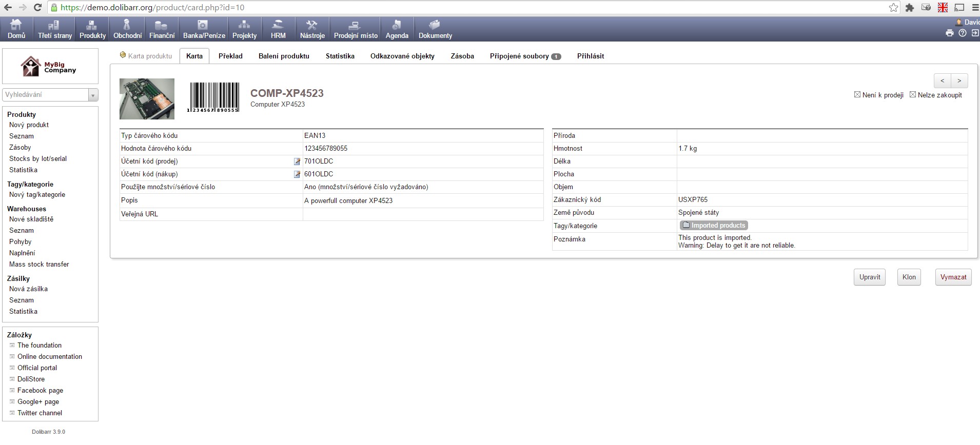Switch to the Zásoba tab
This screenshot has height=445, width=980.
[x=462, y=56]
